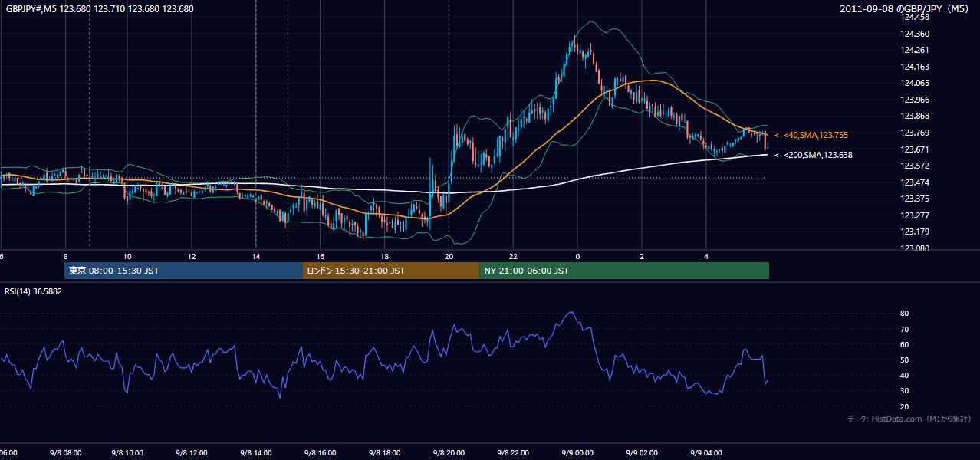980x460 pixels.
Task: Click the 9/8 22:00 date label
Action: [514, 453]
